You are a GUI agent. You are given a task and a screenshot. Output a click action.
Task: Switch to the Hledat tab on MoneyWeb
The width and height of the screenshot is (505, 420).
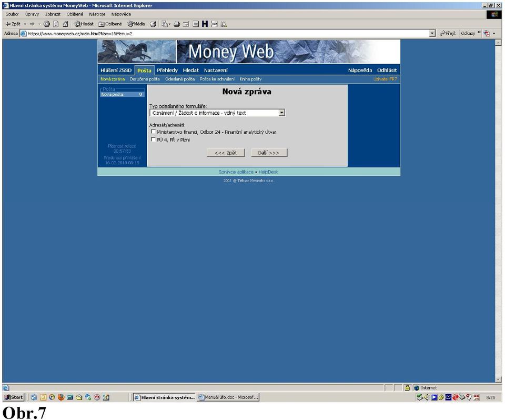tap(190, 71)
